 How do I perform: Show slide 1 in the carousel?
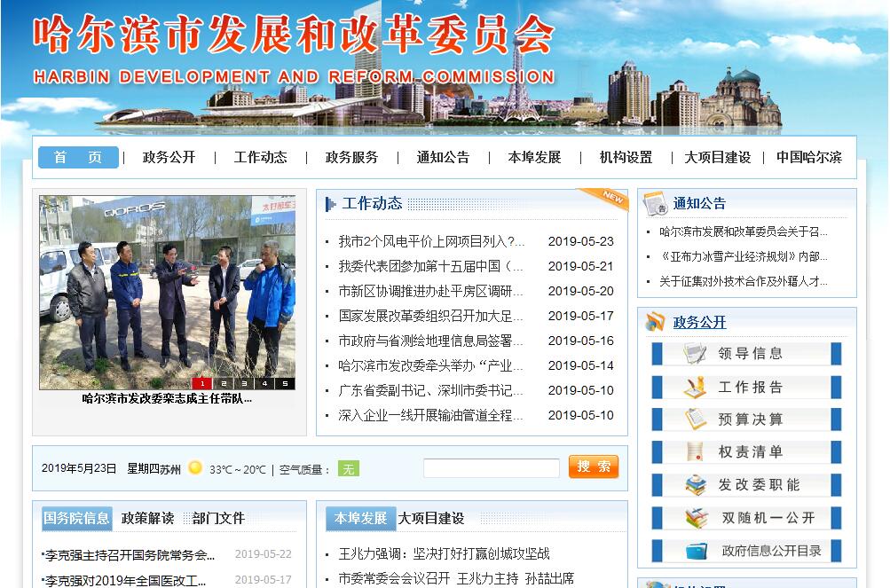(202, 384)
